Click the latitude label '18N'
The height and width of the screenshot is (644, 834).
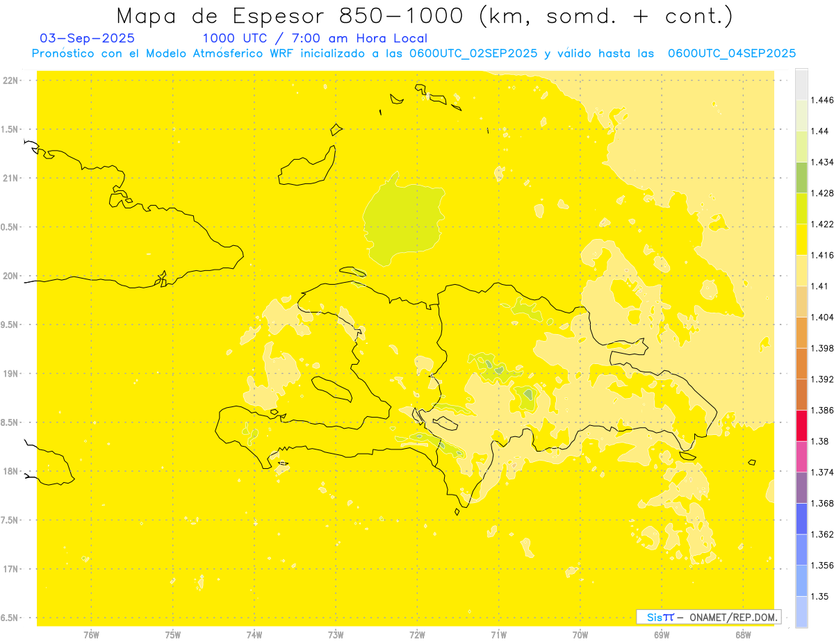10,472
